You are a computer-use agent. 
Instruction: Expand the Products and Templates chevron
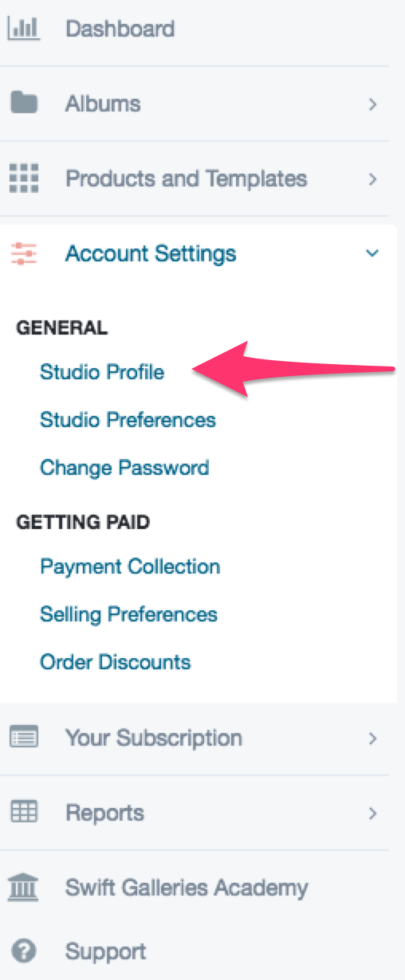tap(372, 178)
